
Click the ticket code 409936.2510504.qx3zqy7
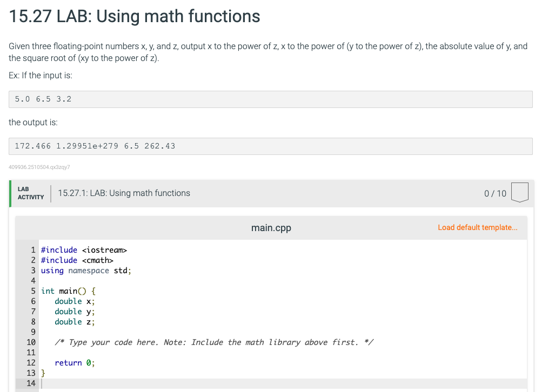(38, 167)
